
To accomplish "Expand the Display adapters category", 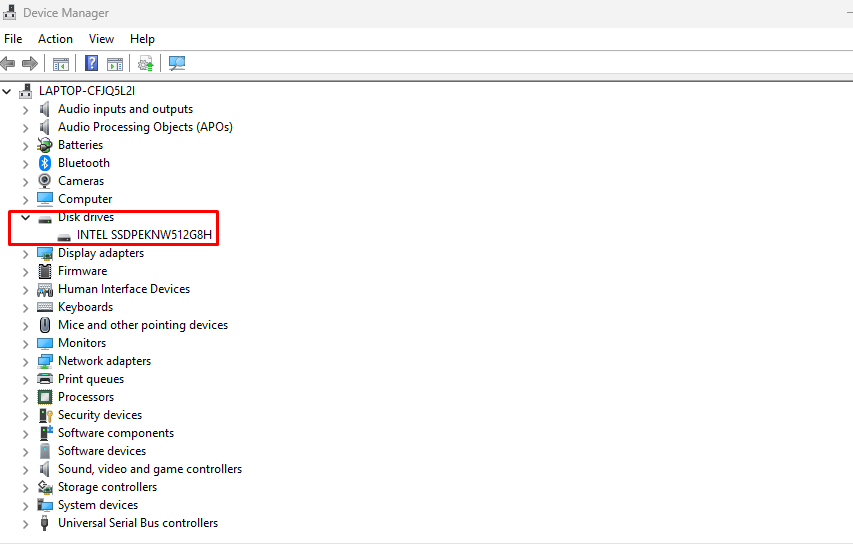I will 26,253.
